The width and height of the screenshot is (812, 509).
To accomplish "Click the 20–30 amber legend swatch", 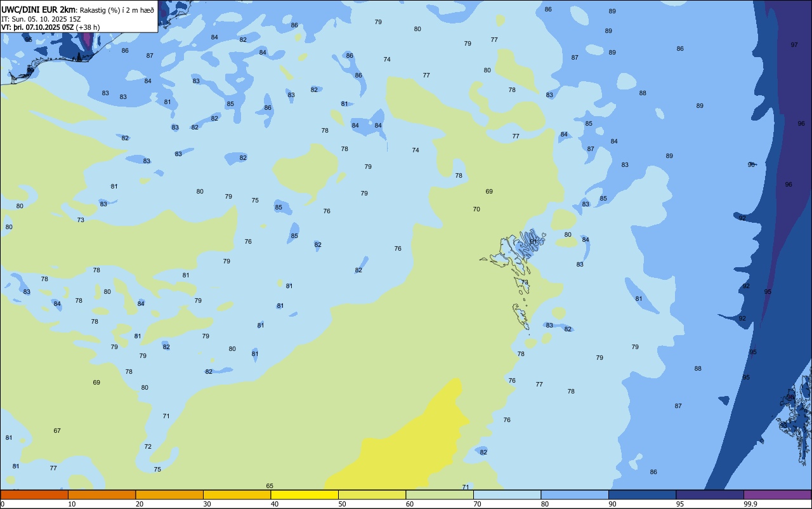I will [x=169, y=494].
